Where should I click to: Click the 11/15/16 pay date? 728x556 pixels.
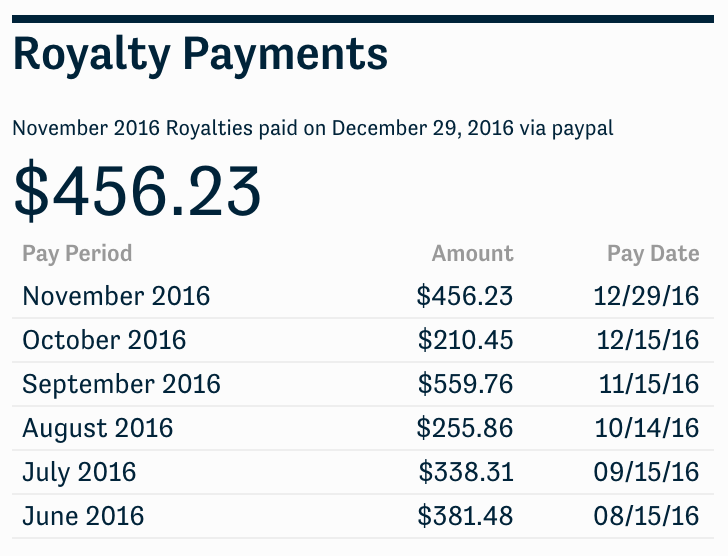pos(649,384)
